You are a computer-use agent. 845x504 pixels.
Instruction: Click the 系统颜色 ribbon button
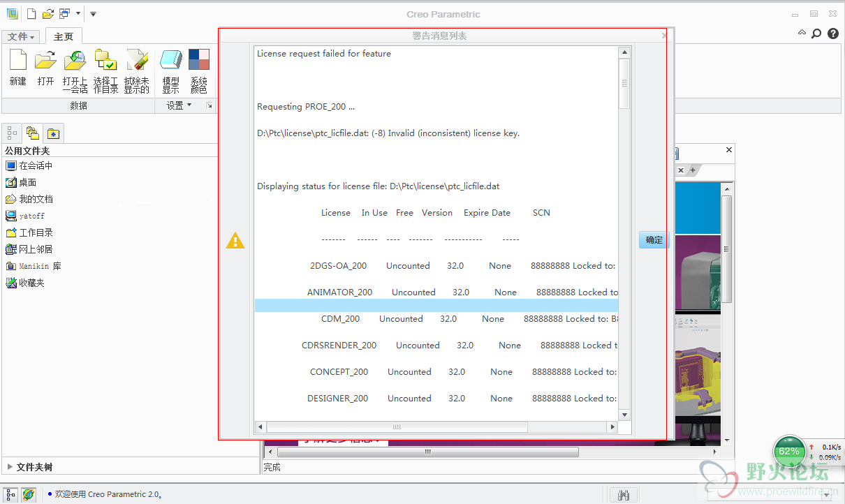pos(199,71)
